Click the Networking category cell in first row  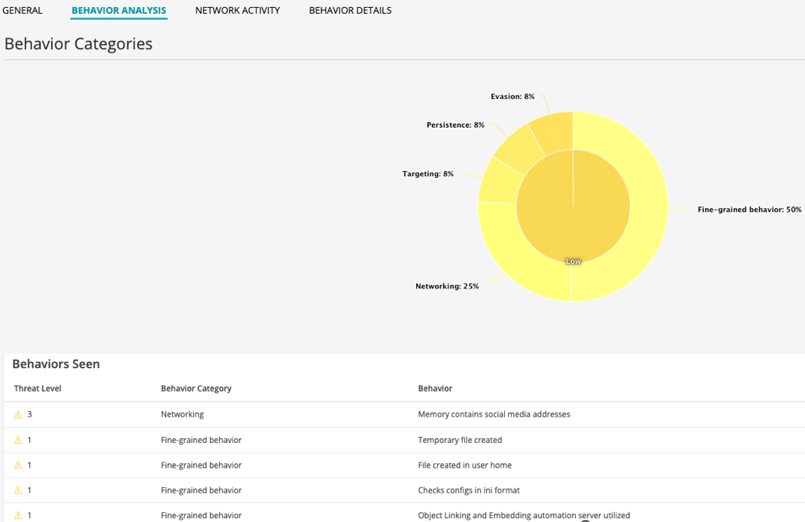[x=182, y=414]
